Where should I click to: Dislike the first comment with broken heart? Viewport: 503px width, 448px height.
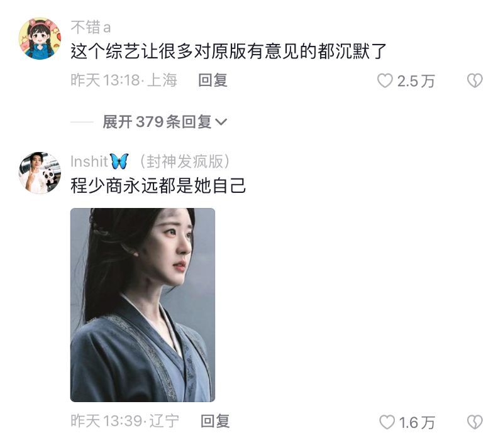(475, 80)
